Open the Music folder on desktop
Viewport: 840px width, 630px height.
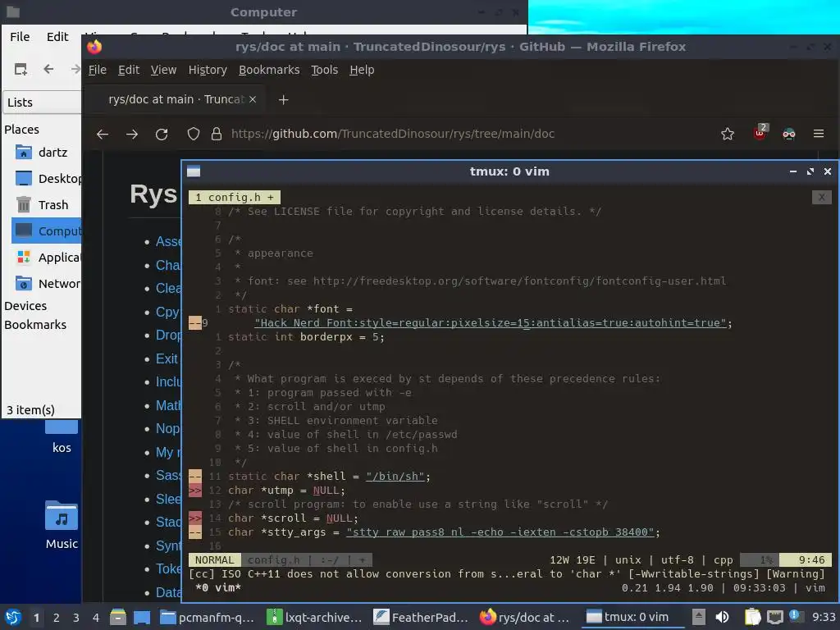[x=62, y=525]
